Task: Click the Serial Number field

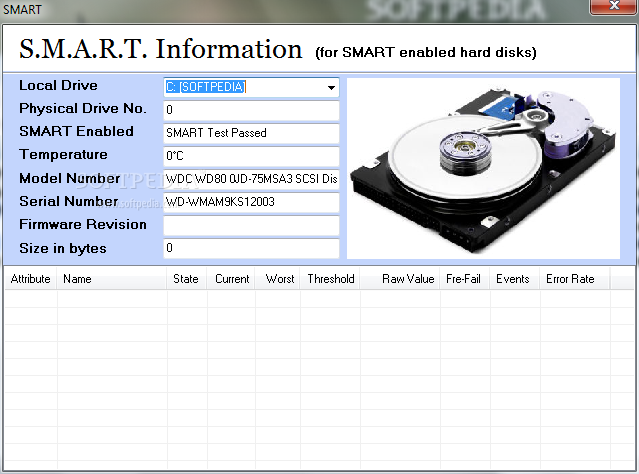Action: click(x=251, y=202)
